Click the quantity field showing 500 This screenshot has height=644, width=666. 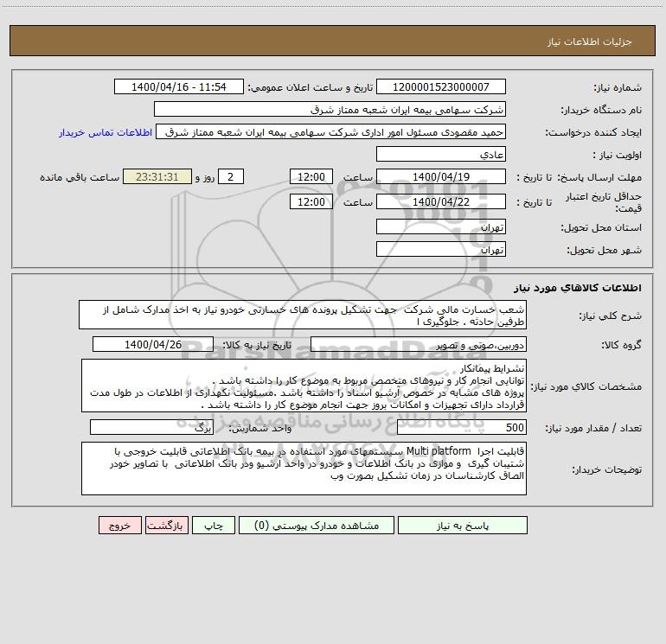(x=462, y=428)
